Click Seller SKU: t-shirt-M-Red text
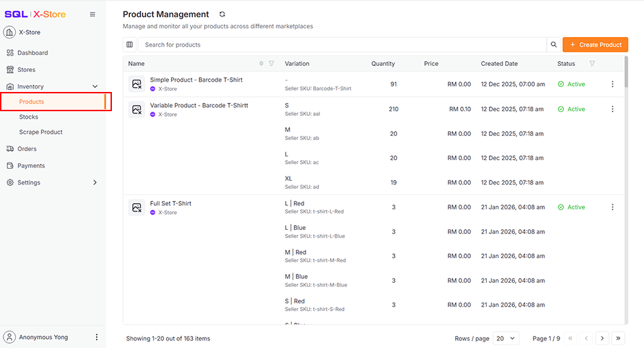The image size is (644, 348). [315, 261]
